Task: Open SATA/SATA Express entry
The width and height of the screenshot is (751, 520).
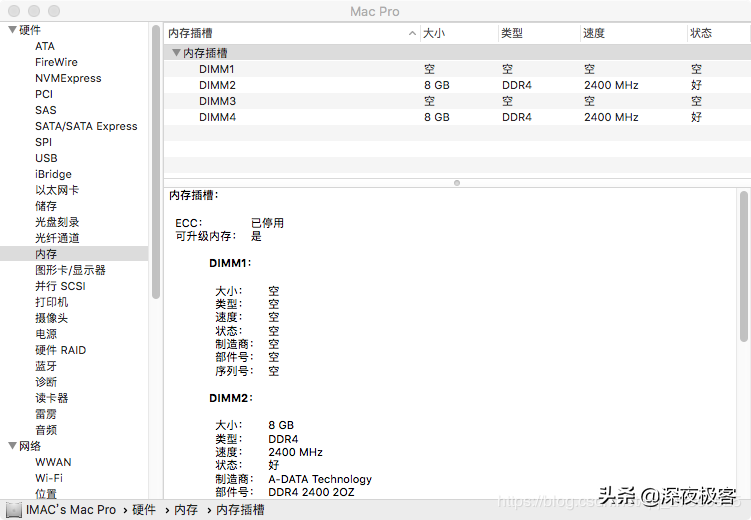Action: pyautogui.click(x=86, y=126)
